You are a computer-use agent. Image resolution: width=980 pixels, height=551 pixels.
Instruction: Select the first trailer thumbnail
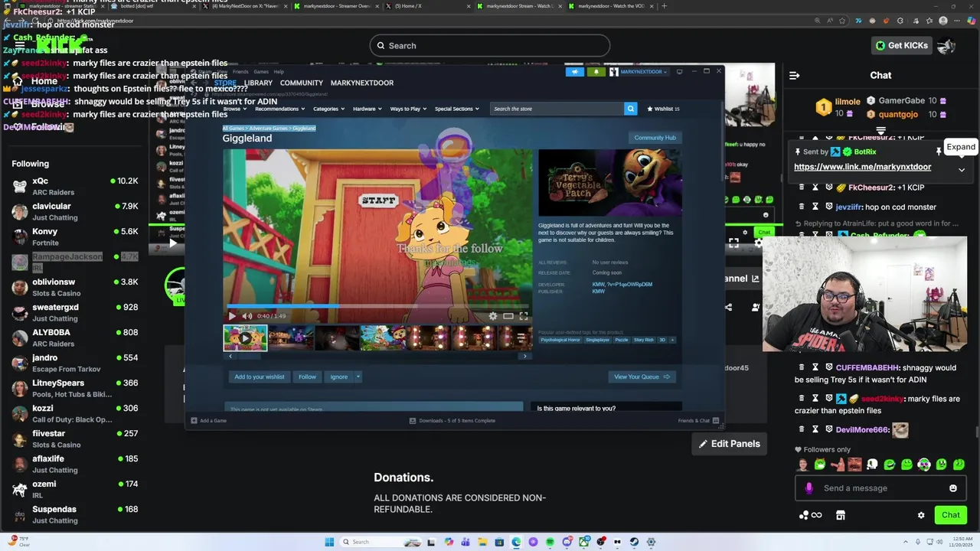pyautogui.click(x=245, y=337)
